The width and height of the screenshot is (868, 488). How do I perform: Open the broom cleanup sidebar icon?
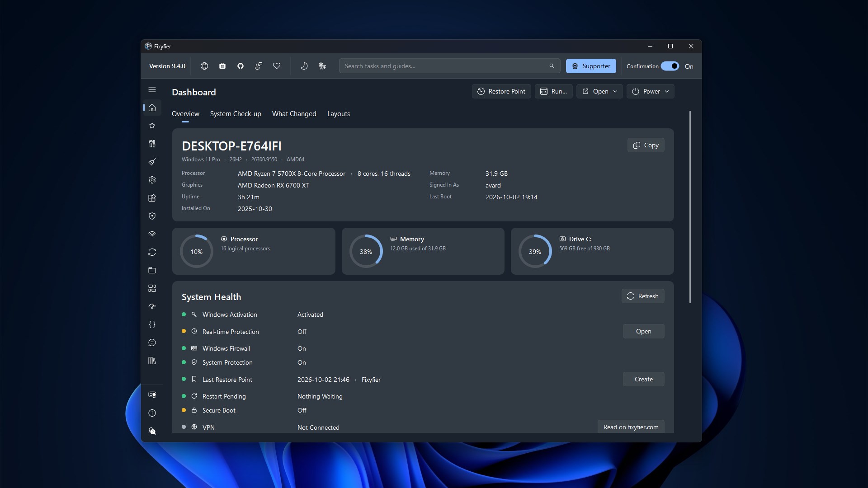[x=152, y=162]
